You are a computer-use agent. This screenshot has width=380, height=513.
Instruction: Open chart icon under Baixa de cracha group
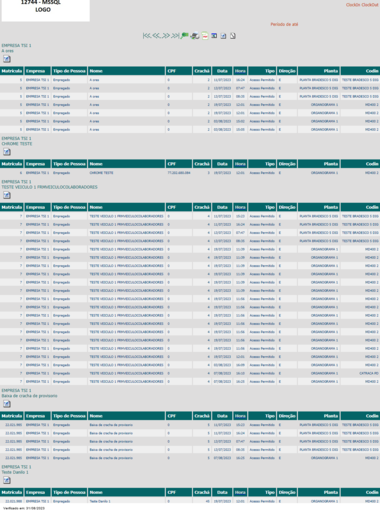[7, 404]
